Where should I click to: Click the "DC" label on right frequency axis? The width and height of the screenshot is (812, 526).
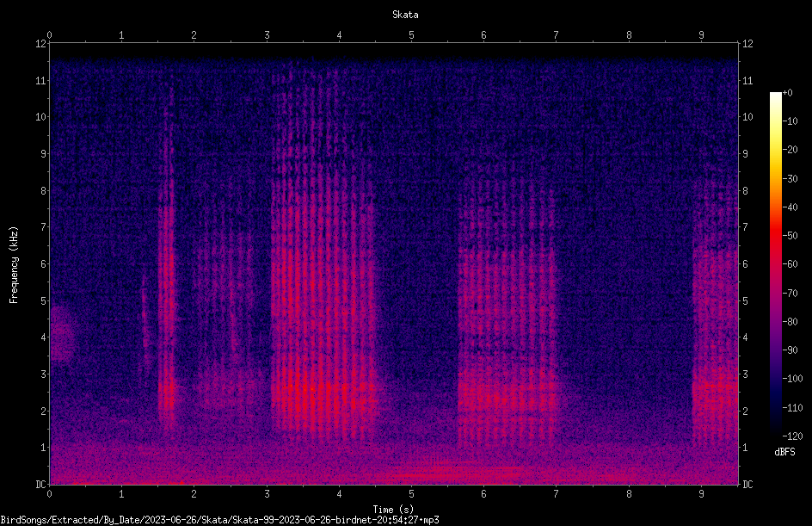(747, 484)
